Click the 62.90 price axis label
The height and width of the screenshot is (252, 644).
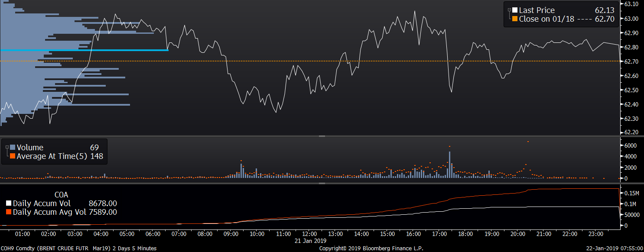[631, 33]
